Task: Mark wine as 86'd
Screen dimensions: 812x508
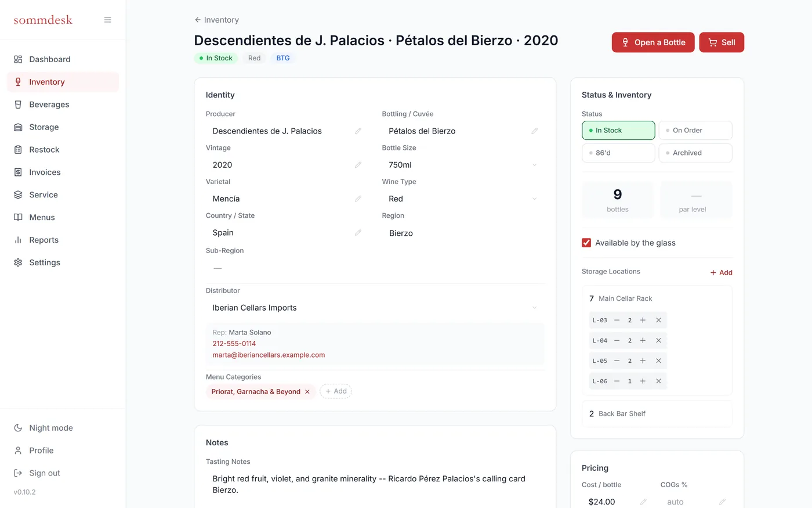Action: pos(618,153)
